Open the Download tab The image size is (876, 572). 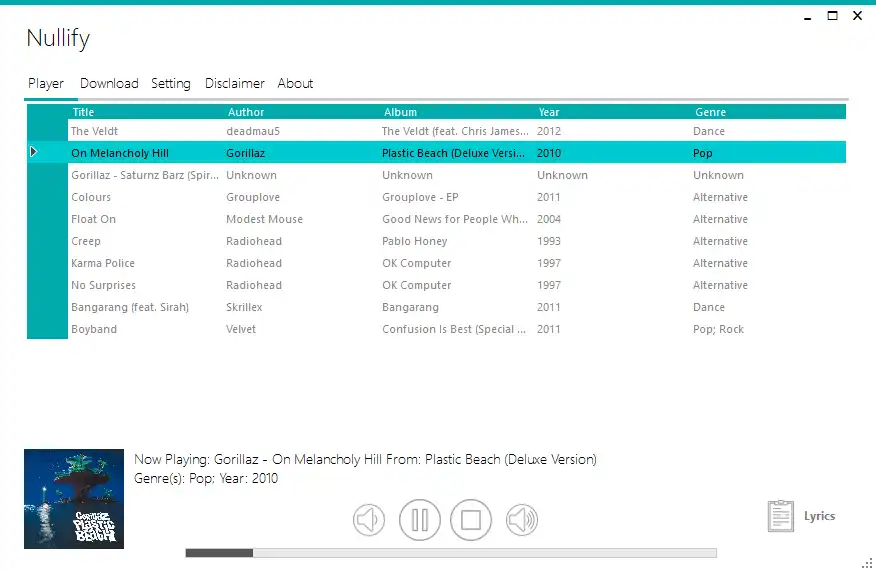tap(109, 83)
